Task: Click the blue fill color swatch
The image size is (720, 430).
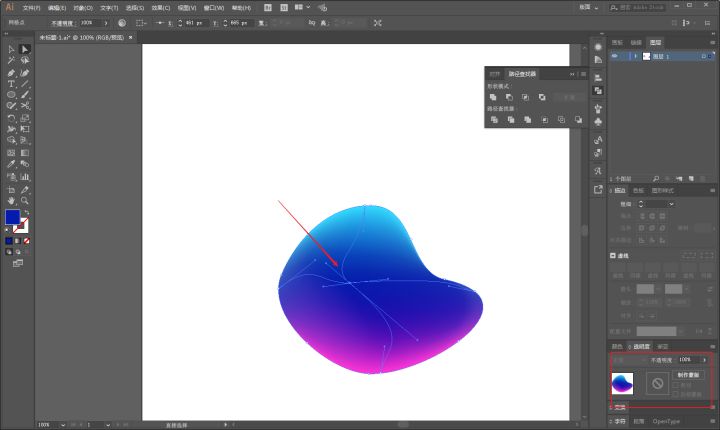Action: tap(12, 217)
